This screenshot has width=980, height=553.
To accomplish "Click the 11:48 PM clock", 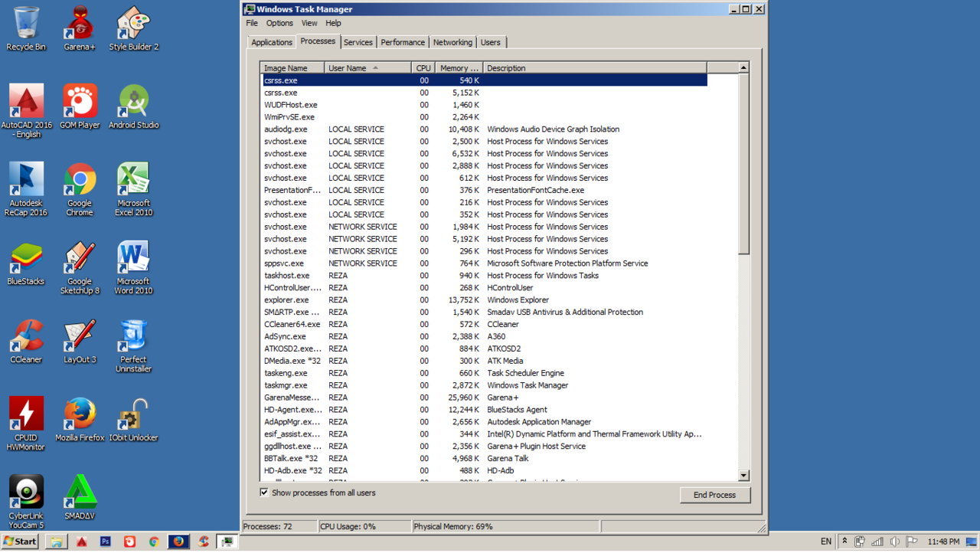I will coord(943,542).
